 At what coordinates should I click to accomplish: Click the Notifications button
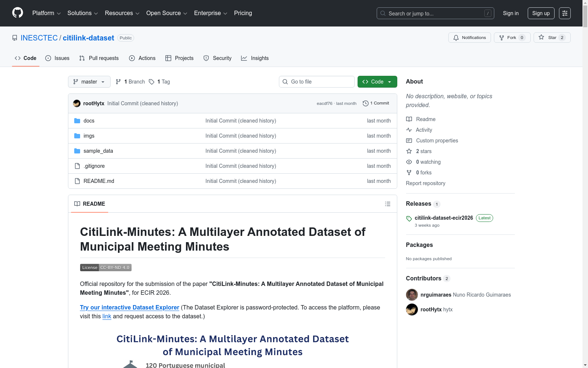point(470,38)
